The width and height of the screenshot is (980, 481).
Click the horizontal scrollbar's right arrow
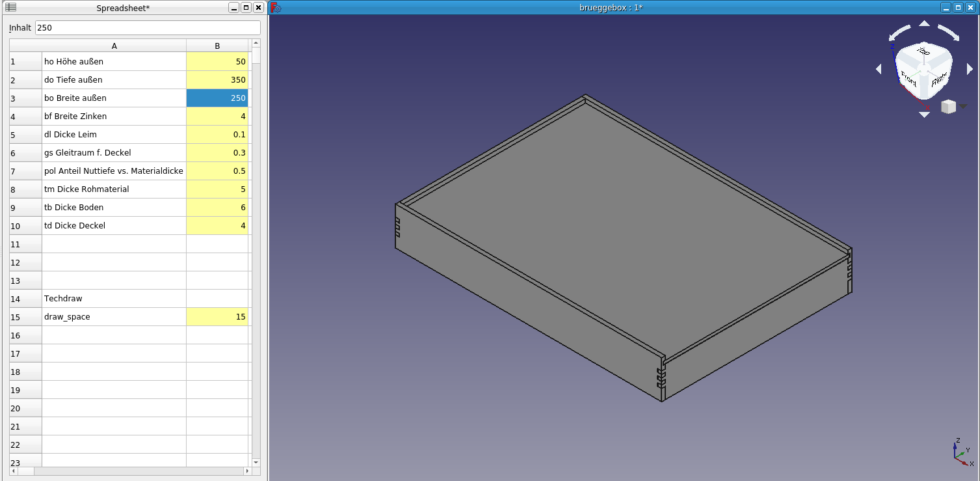247,471
